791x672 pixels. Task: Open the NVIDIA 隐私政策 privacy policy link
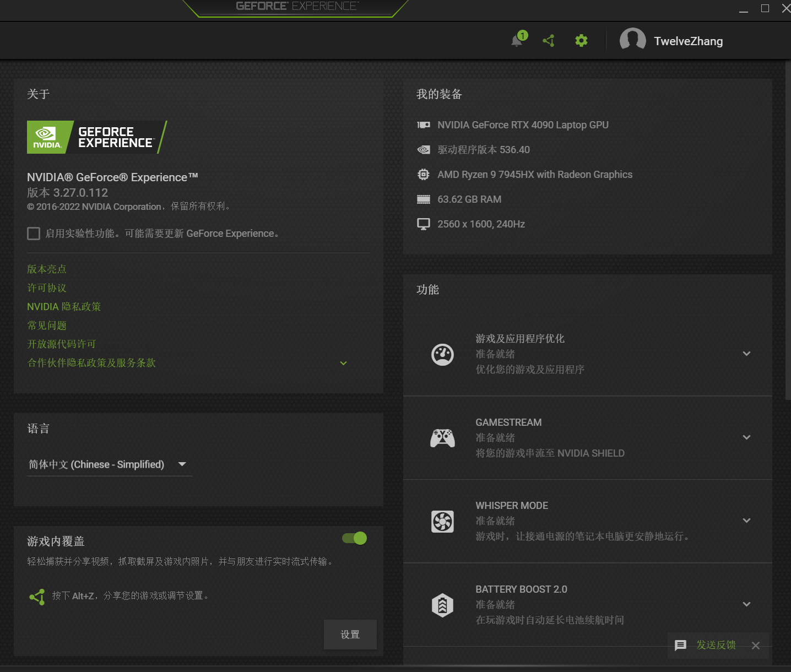(x=64, y=306)
